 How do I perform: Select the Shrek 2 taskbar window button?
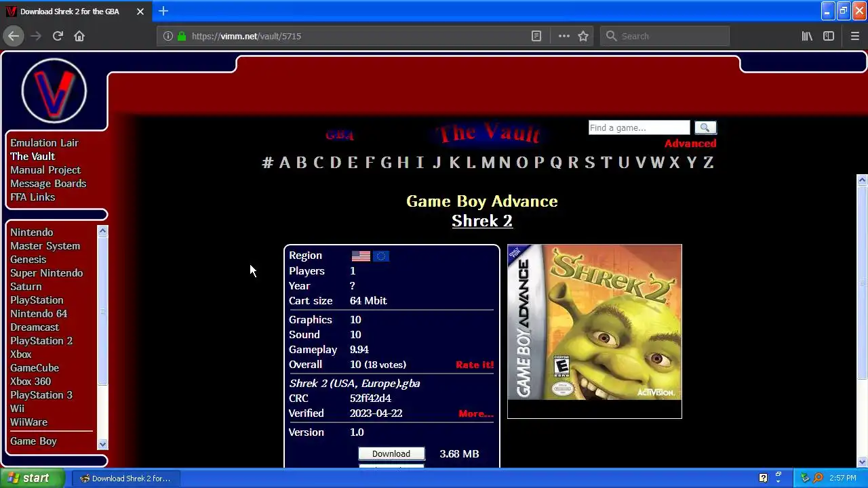point(125,478)
